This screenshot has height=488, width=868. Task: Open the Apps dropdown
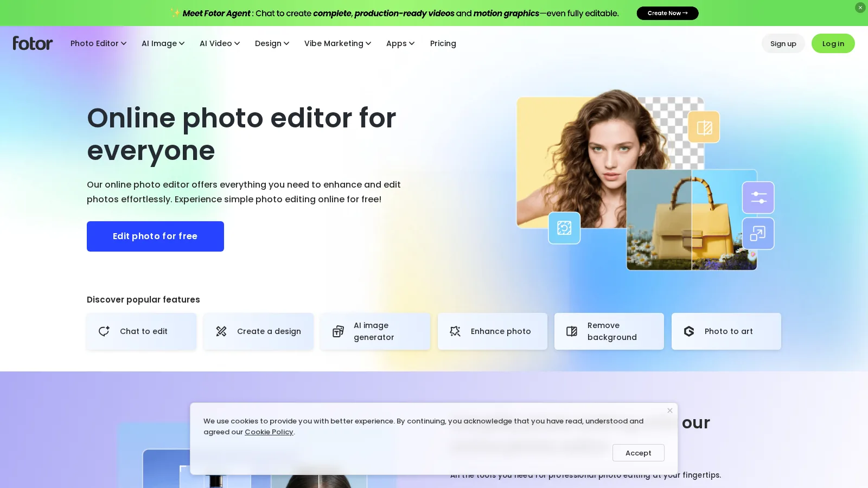click(400, 43)
